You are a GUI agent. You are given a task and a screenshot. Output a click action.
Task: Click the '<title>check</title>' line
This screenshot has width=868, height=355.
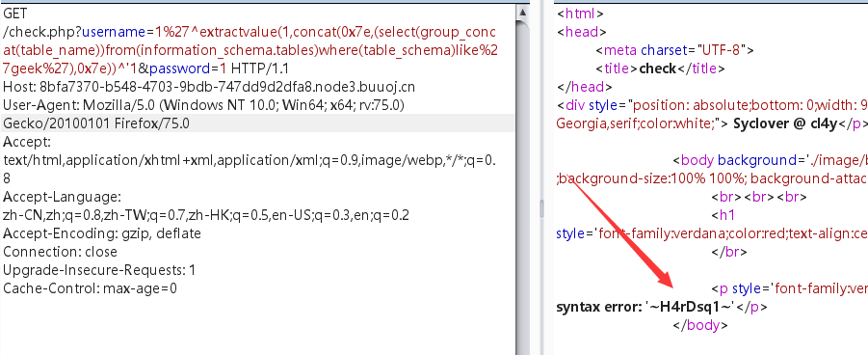tap(661, 68)
